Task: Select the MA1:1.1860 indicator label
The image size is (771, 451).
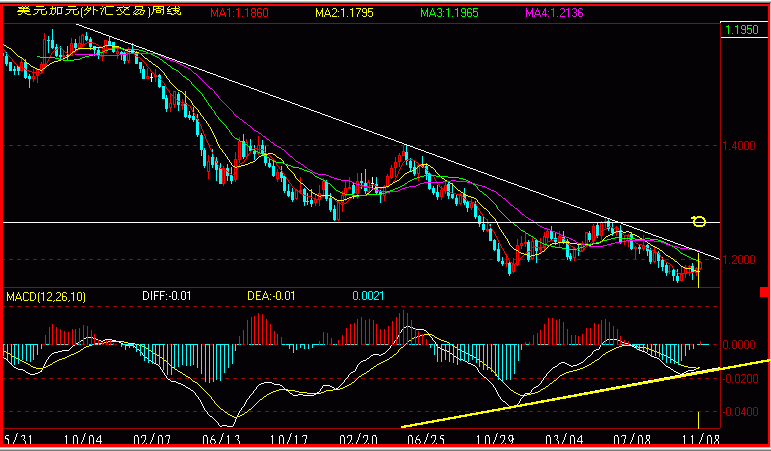Action: (239, 13)
